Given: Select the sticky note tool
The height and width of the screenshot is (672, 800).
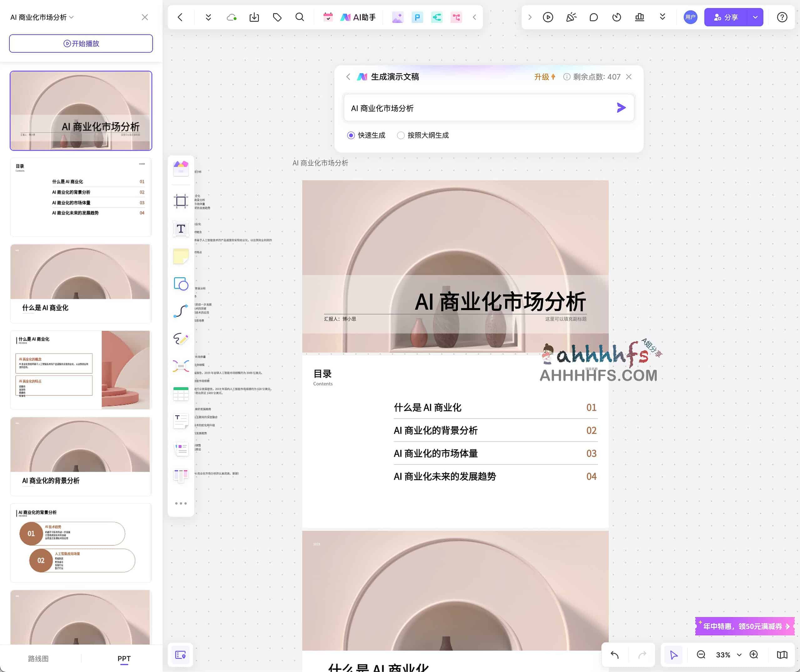Looking at the screenshot, I should point(181,256).
